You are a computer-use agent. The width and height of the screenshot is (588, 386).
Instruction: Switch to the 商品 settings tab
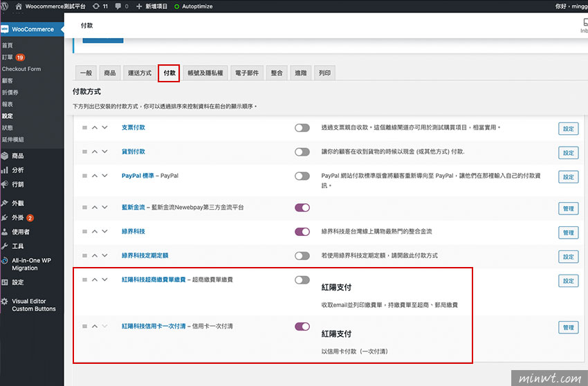coord(110,73)
